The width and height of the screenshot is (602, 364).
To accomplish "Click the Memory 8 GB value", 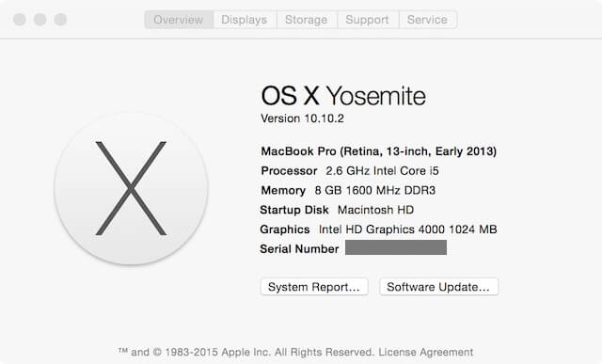I will coord(375,190).
